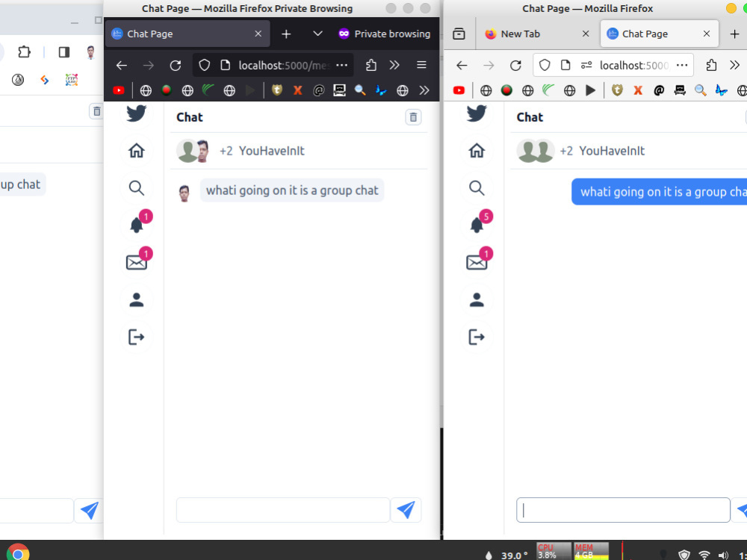The width and height of the screenshot is (747, 560).
Task: Focus message input field in private browsing window
Action: (283, 510)
